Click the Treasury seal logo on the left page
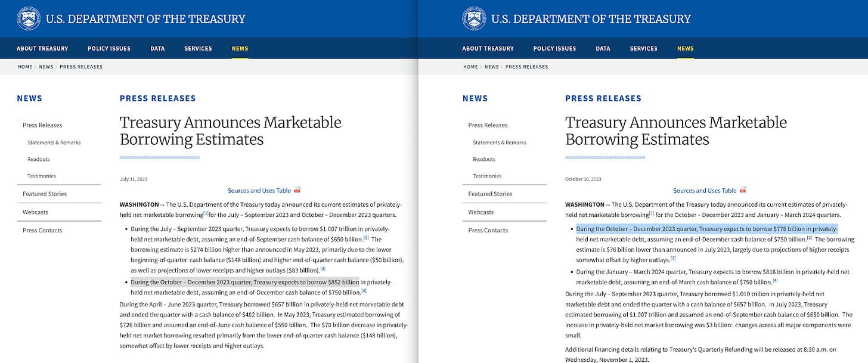This screenshot has width=868, height=363. tap(29, 18)
